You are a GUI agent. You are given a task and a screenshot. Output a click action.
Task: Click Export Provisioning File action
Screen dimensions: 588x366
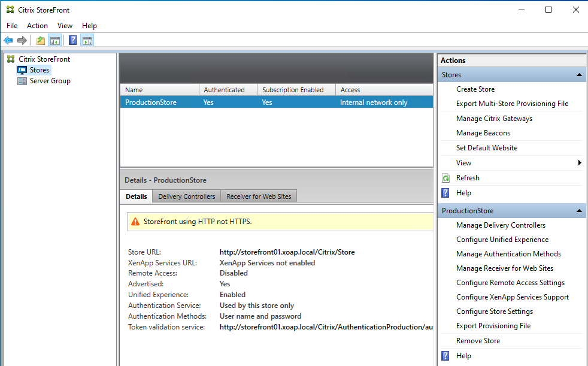493,326
